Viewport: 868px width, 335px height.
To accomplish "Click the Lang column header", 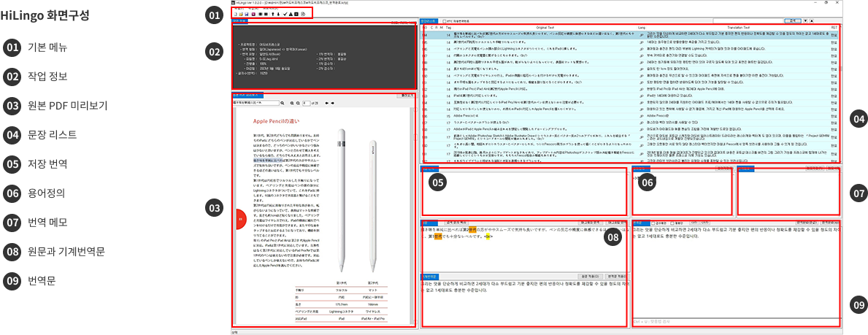I will pos(642,27).
